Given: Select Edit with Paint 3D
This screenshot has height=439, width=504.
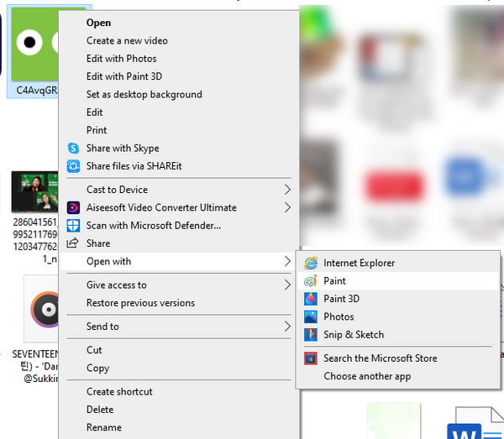Looking at the screenshot, I should tap(180, 76).
